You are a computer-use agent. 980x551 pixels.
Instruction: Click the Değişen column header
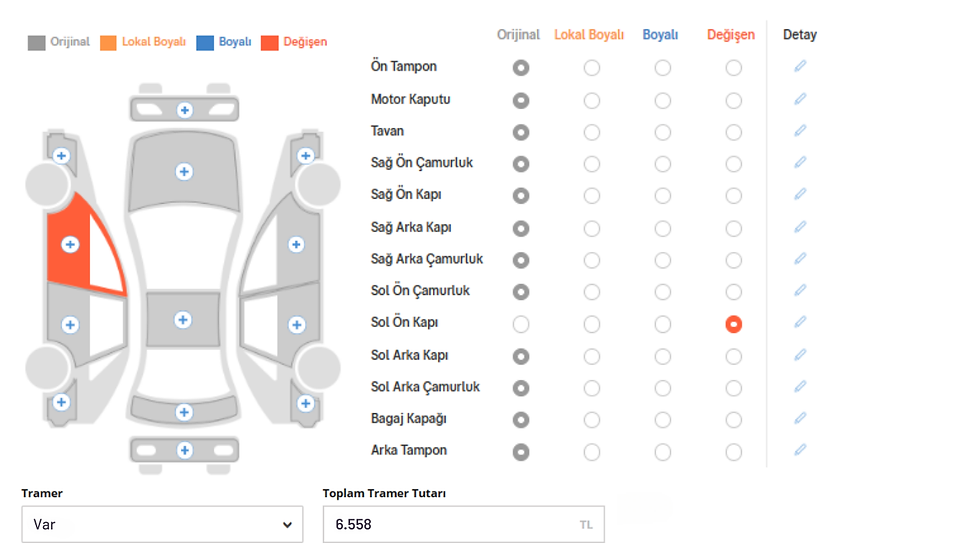(x=731, y=35)
